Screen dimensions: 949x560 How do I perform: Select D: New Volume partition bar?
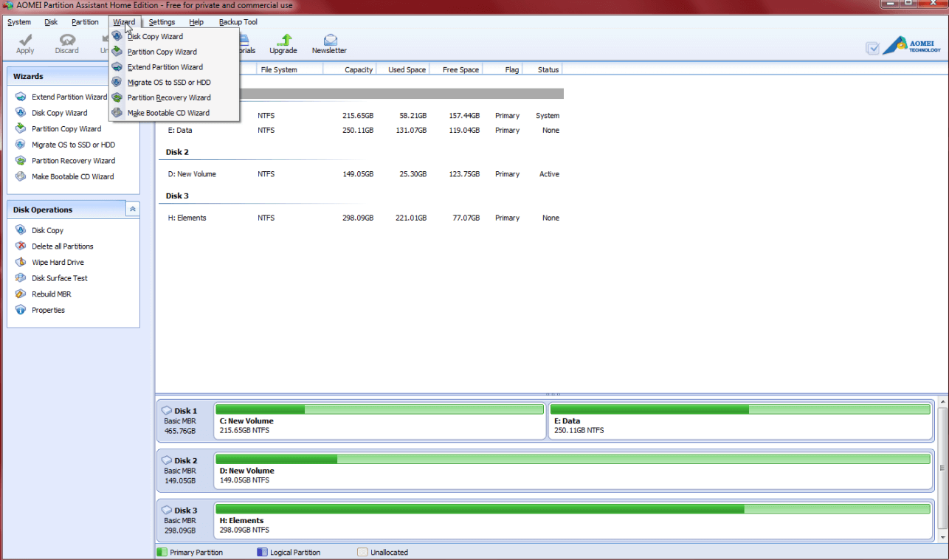click(x=573, y=470)
